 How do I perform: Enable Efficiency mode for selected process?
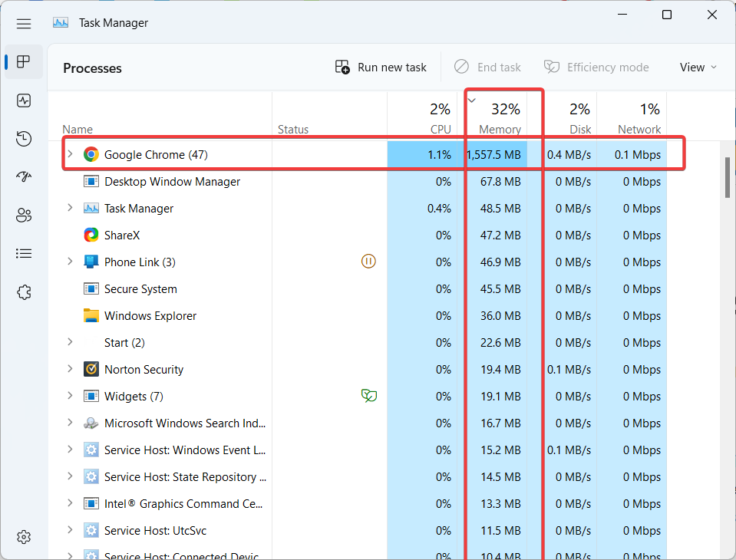(x=596, y=67)
